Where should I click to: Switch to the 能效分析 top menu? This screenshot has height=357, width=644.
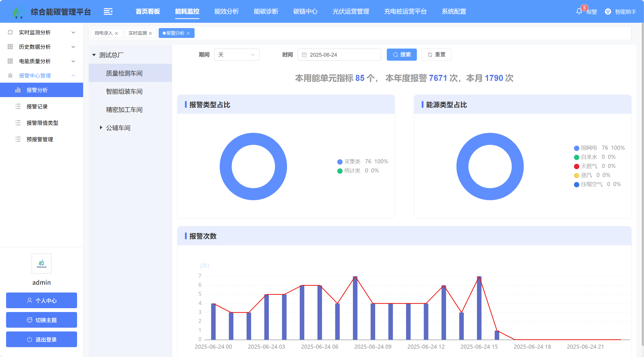[x=226, y=11]
